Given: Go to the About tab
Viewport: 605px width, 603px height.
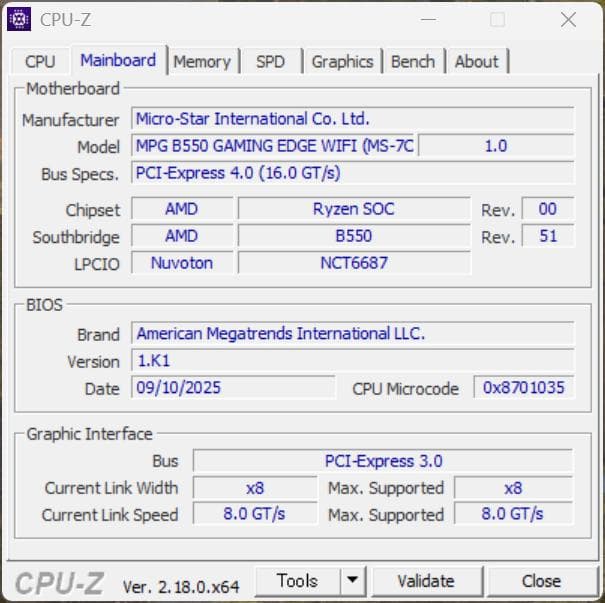Looking at the screenshot, I should (x=477, y=61).
